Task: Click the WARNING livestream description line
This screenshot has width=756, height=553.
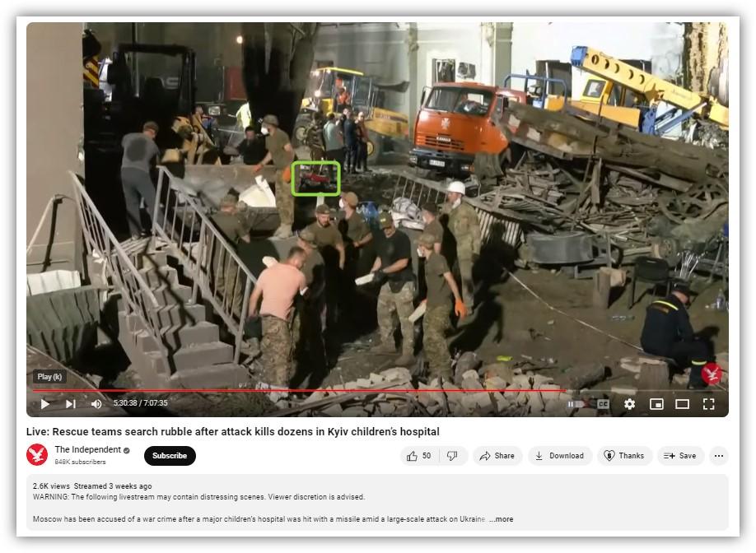Action: [198, 497]
